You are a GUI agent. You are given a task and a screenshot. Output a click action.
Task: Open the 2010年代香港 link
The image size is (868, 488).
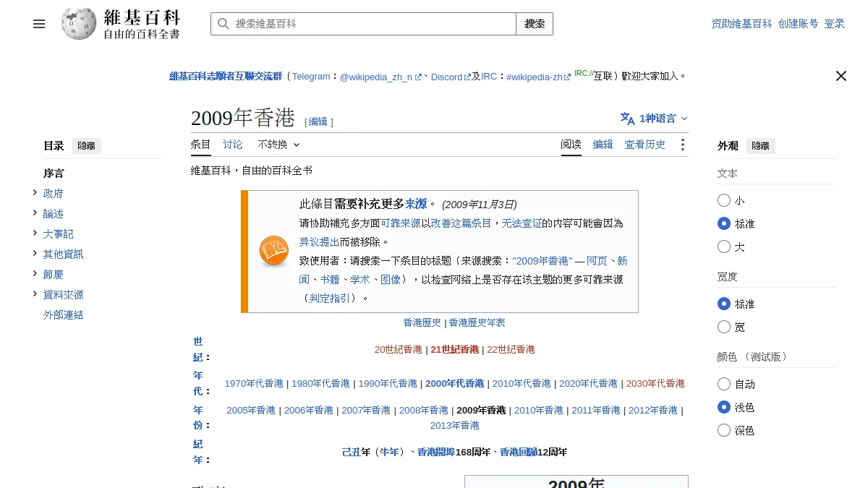(522, 384)
